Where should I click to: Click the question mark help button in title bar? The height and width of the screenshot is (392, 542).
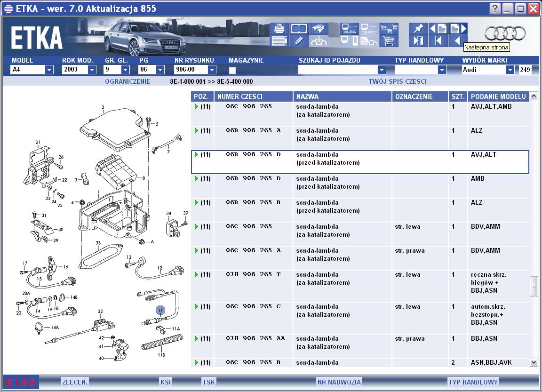[495, 8]
